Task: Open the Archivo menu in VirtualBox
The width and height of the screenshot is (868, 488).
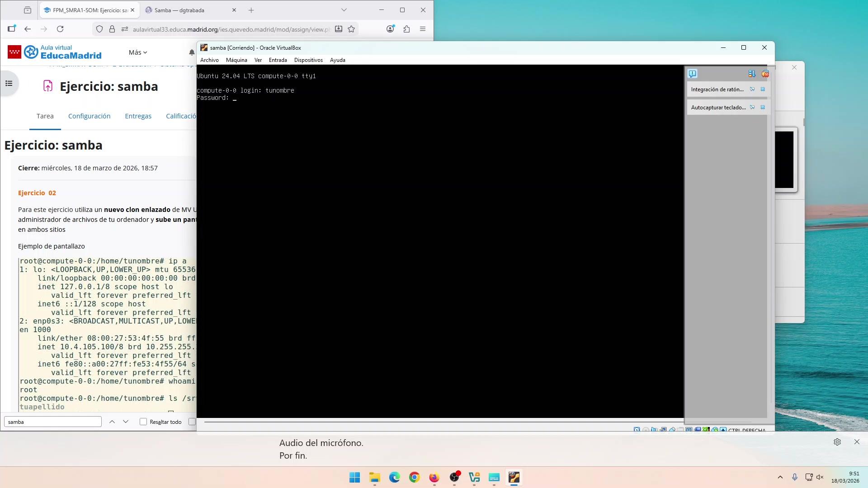Action: (209, 60)
